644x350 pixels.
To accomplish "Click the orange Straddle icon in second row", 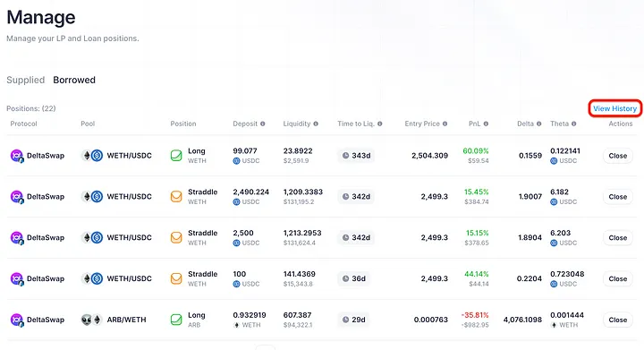I will (176, 197).
